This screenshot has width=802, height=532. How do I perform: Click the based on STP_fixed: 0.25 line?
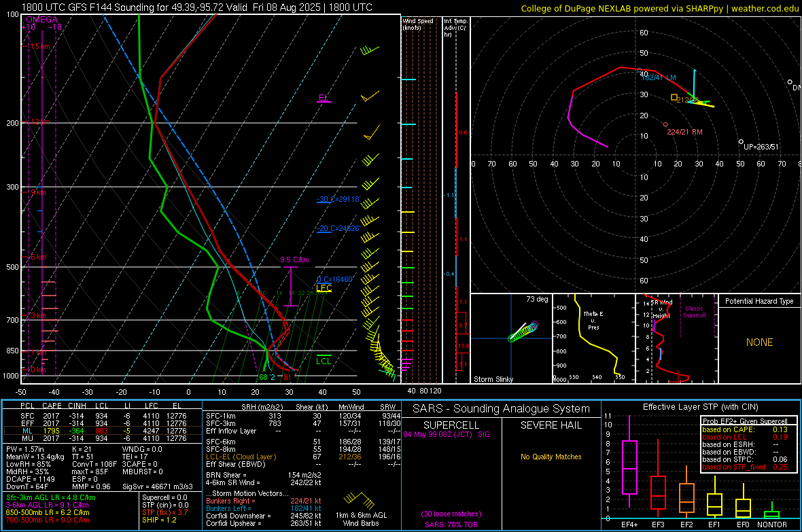point(745,467)
